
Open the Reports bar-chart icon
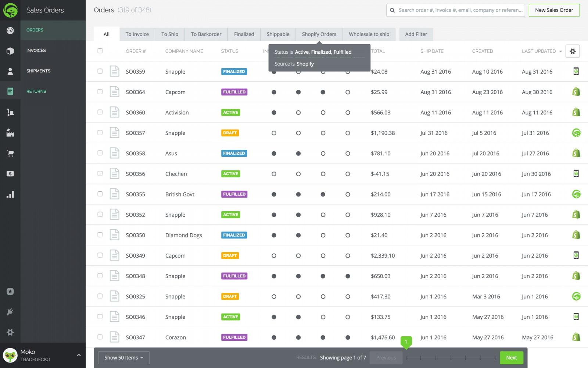pyautogui.click(x=10, y=194)
